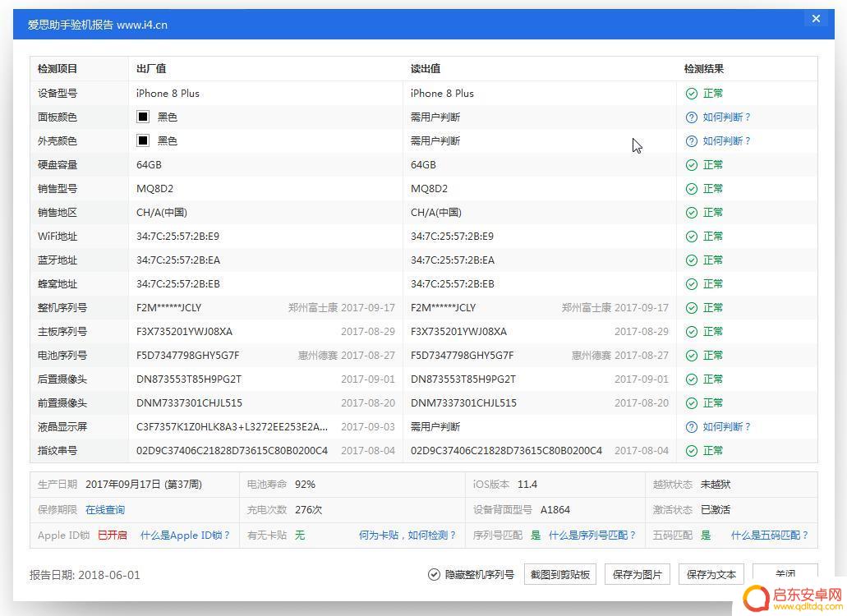The width and height of the screenshot is (847, 616).
Task: Click the A1864 back model value
Action: tap(555, 510)
